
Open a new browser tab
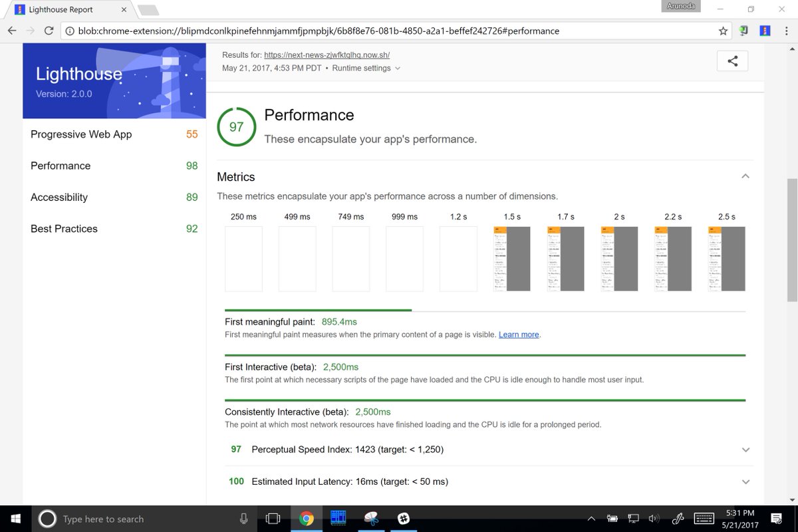coord(148,11)
